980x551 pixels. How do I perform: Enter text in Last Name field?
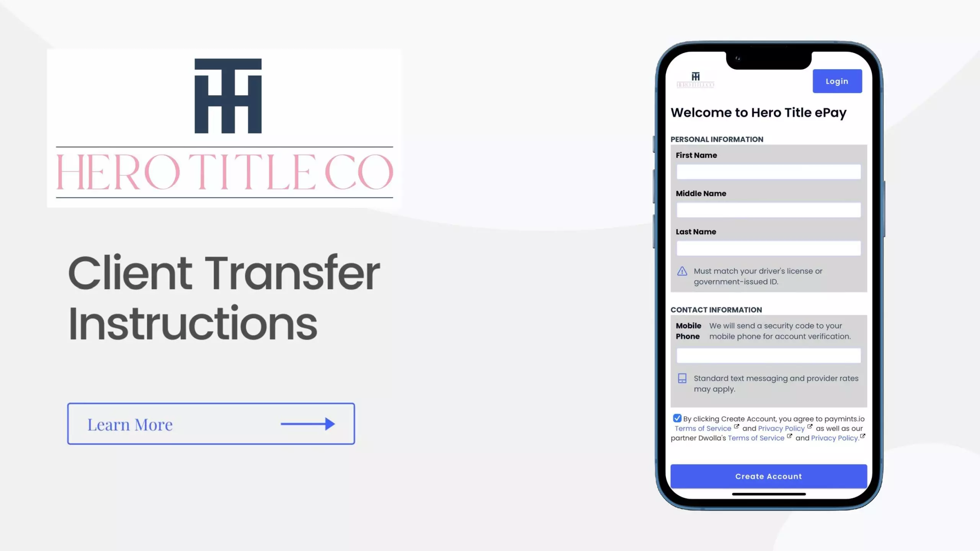coord(769,248)
